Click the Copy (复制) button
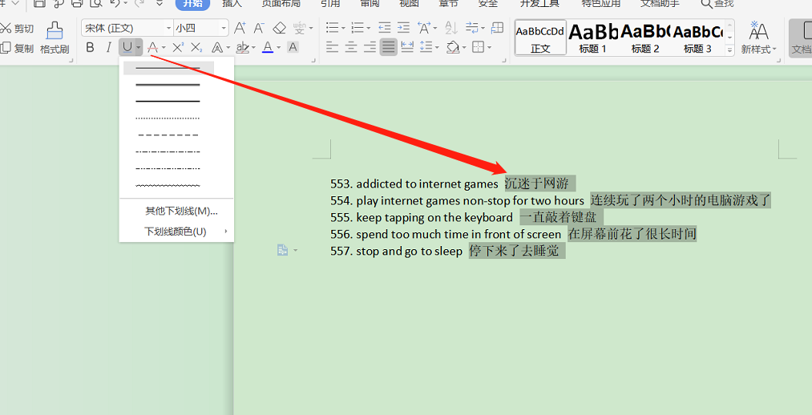 click(x=17, y=48)
